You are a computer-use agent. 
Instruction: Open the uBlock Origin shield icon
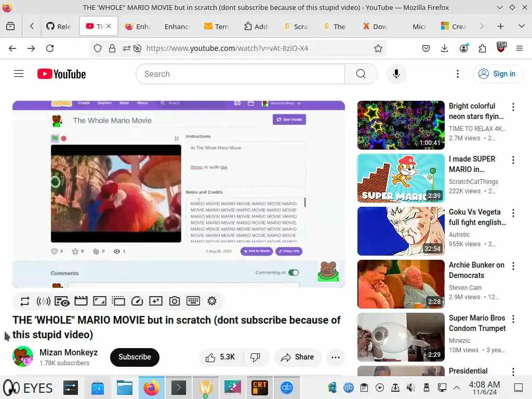click(501, 48)
